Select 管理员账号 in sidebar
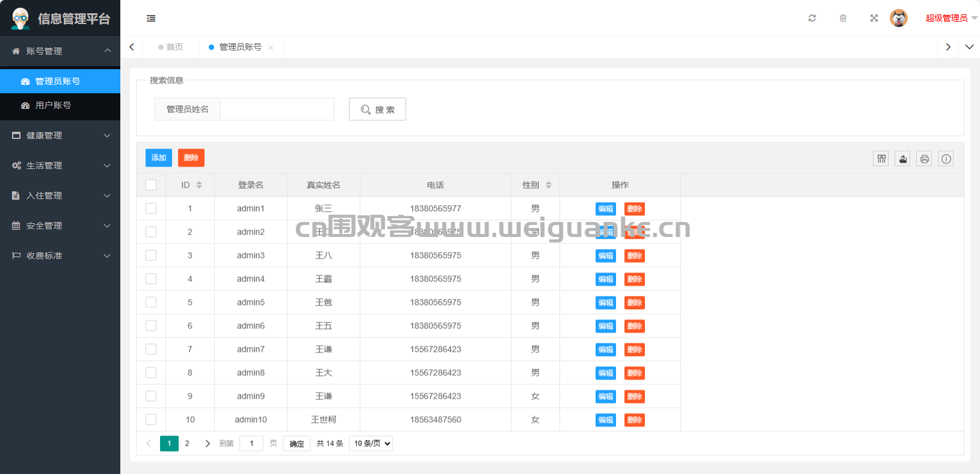Viewport: 980px width, 474px height. [x=60, y=81]
